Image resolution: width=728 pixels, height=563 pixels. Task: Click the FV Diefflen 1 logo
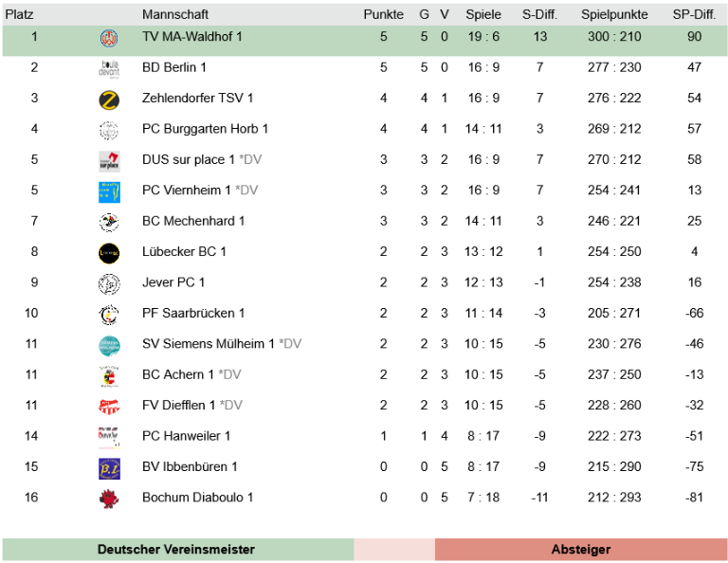pyautogui.click(x=109, y=406)
